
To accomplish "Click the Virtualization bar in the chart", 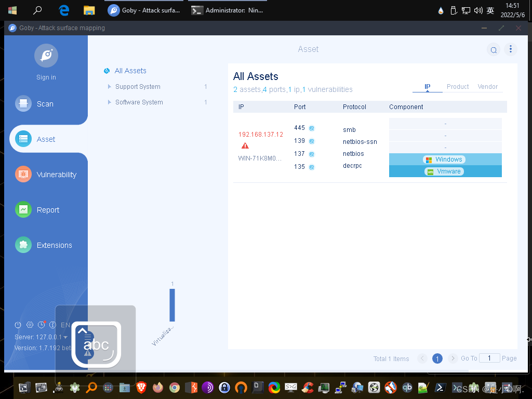I will [172, 305].
